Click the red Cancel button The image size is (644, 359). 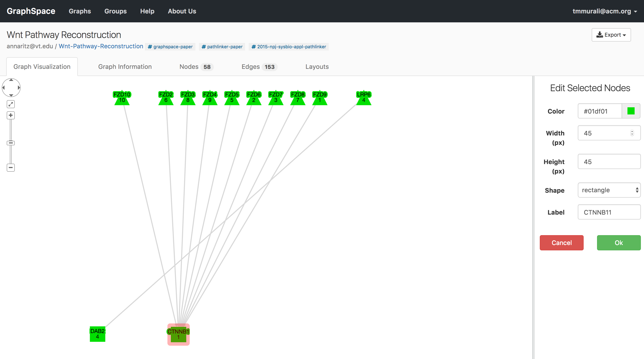coord(561,243)
